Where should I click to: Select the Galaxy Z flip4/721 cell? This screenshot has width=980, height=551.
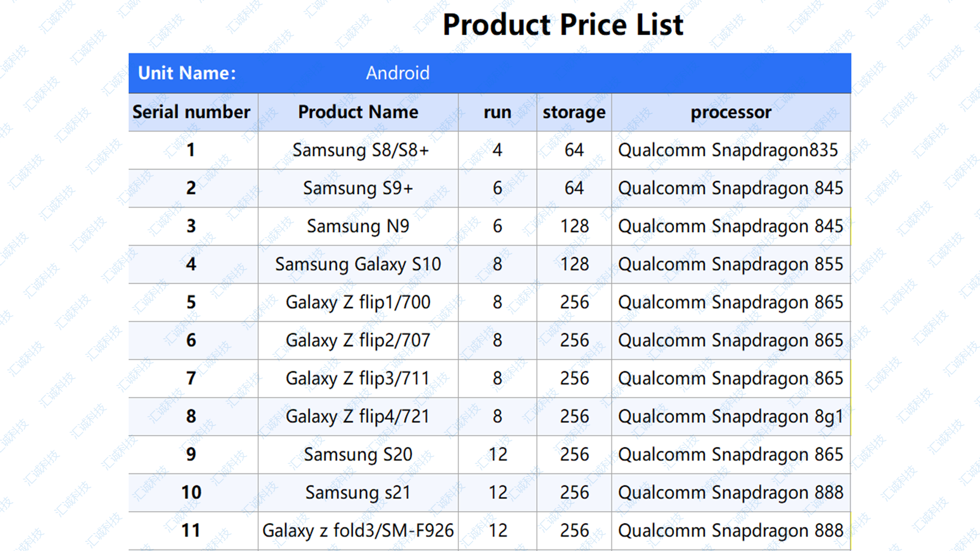tap(358, 417)
